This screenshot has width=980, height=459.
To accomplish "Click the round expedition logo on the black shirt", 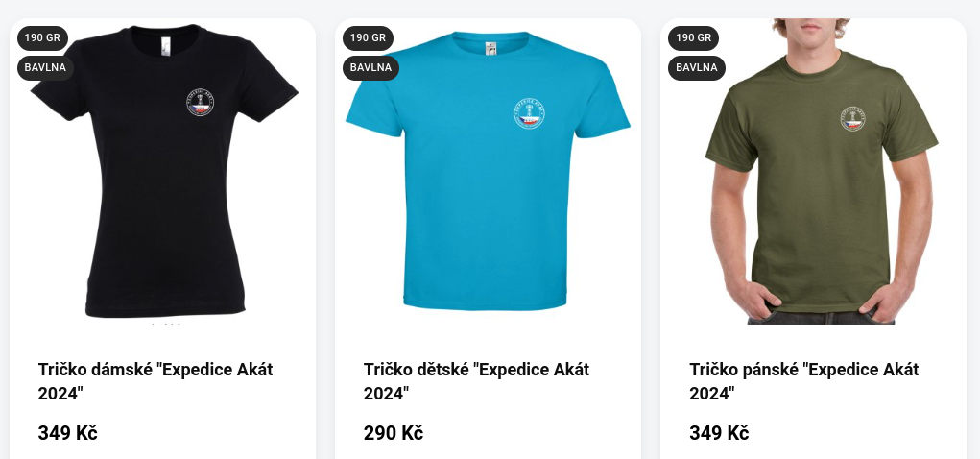I will coord(200,102).
